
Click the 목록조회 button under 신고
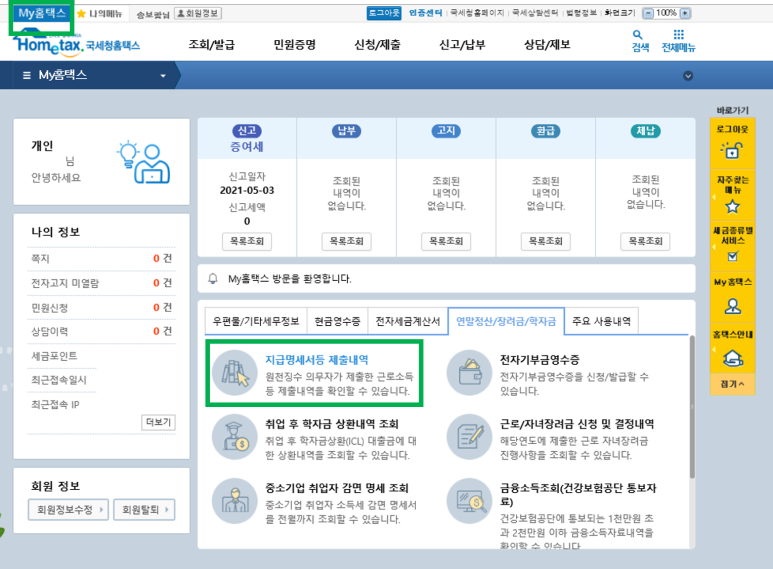click(247, 241)
